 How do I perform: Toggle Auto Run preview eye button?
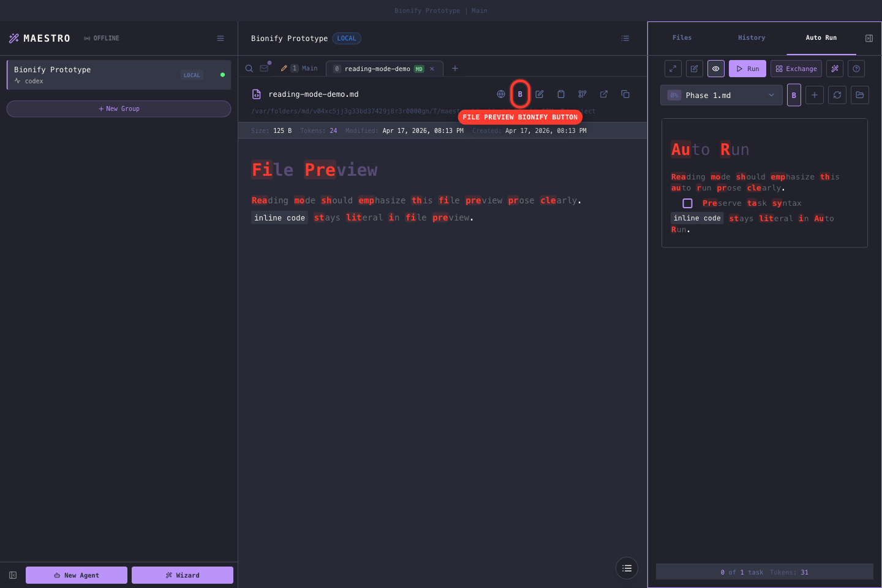[716, 69]
